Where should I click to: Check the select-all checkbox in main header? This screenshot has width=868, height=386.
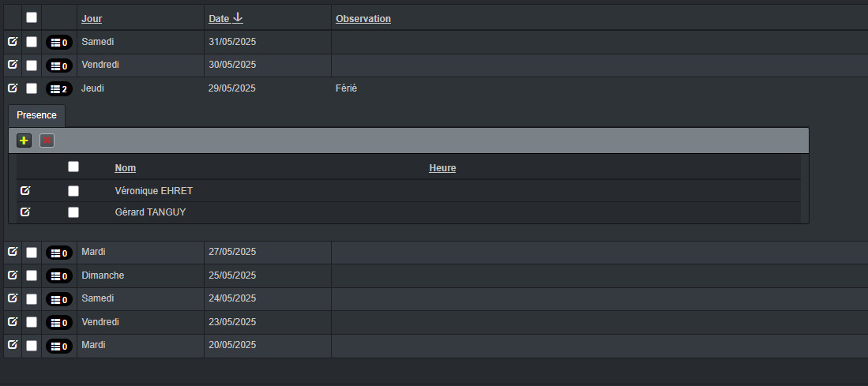coord(32,17)
